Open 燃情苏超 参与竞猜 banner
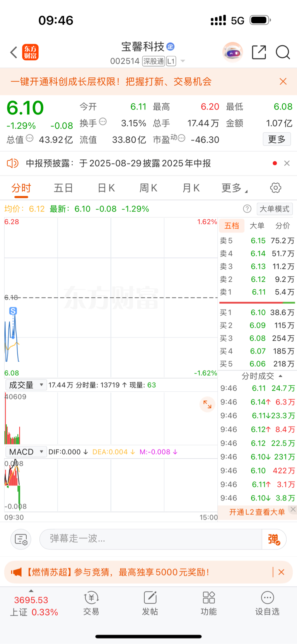The image size is (297, 644). pos(118,572)
